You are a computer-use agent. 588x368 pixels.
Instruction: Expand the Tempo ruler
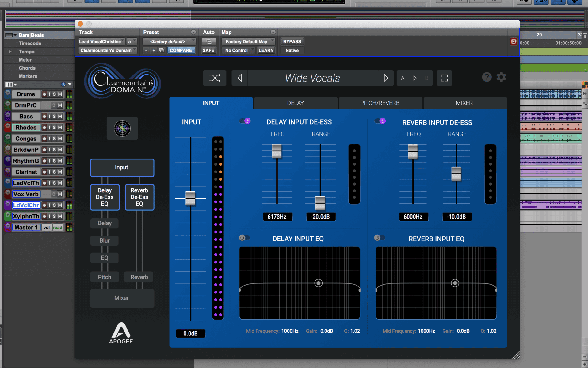[10, 52]
